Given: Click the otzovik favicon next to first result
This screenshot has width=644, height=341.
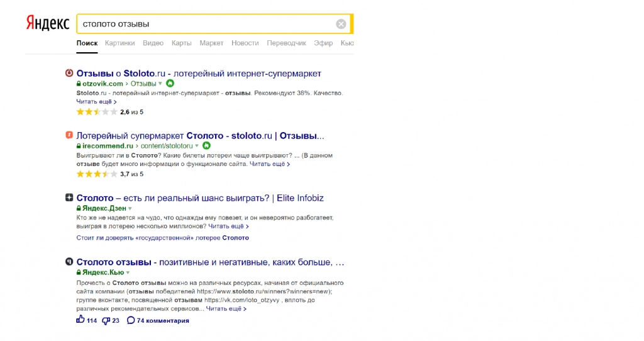Looking at the screenshot, I should coord(69,73).
